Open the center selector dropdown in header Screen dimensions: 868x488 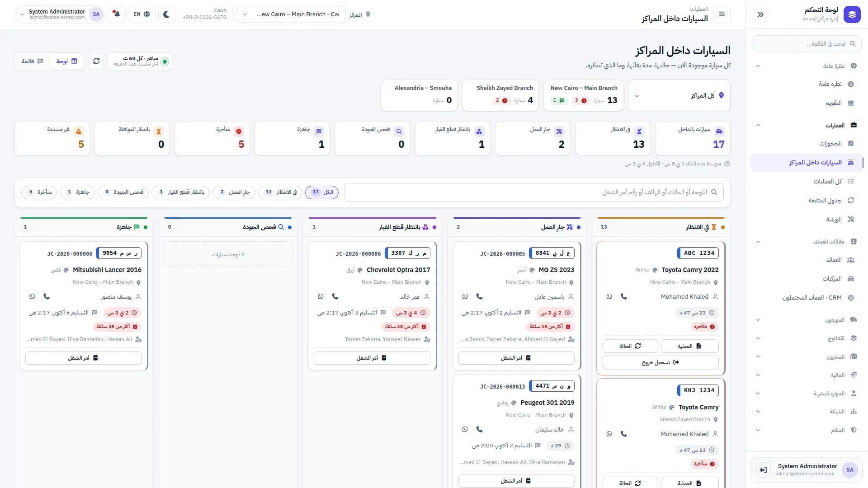291,14
